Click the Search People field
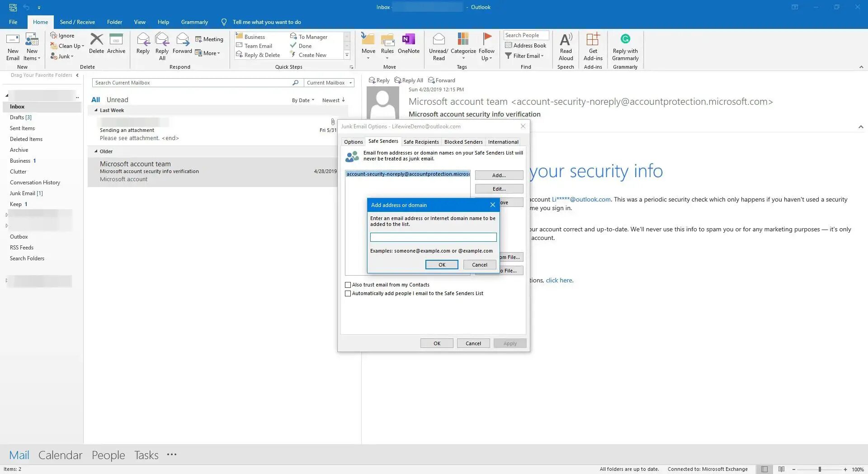868x474 pixels. coord(526,35)
